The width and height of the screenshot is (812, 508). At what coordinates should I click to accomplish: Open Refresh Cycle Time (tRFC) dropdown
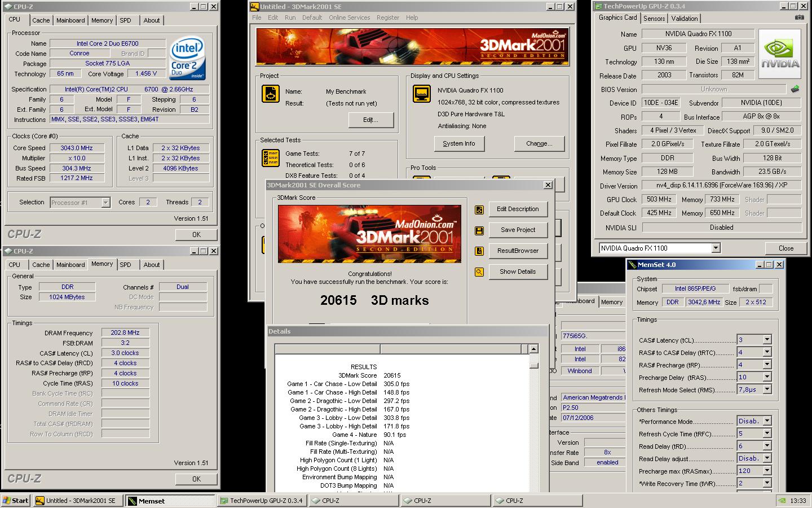pos(767,433)
